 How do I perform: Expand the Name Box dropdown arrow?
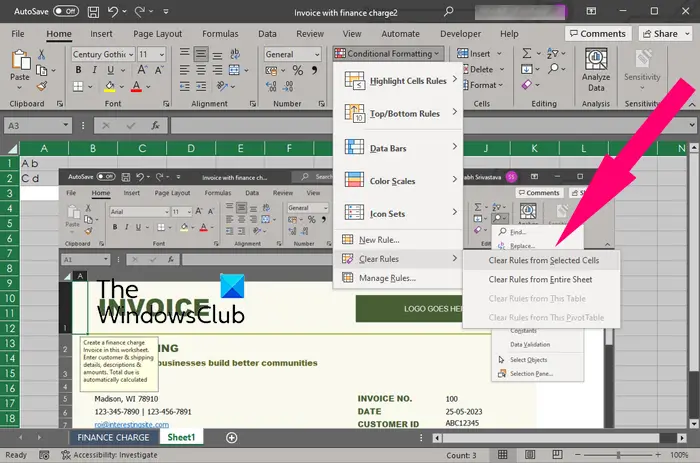(66, 125)
